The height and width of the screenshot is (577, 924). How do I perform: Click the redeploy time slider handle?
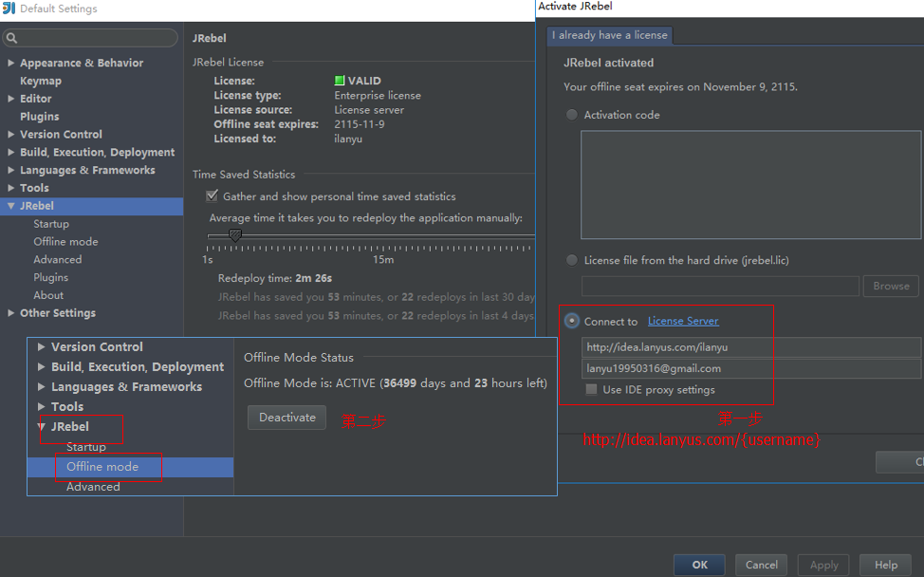click(x=235, y=235)
